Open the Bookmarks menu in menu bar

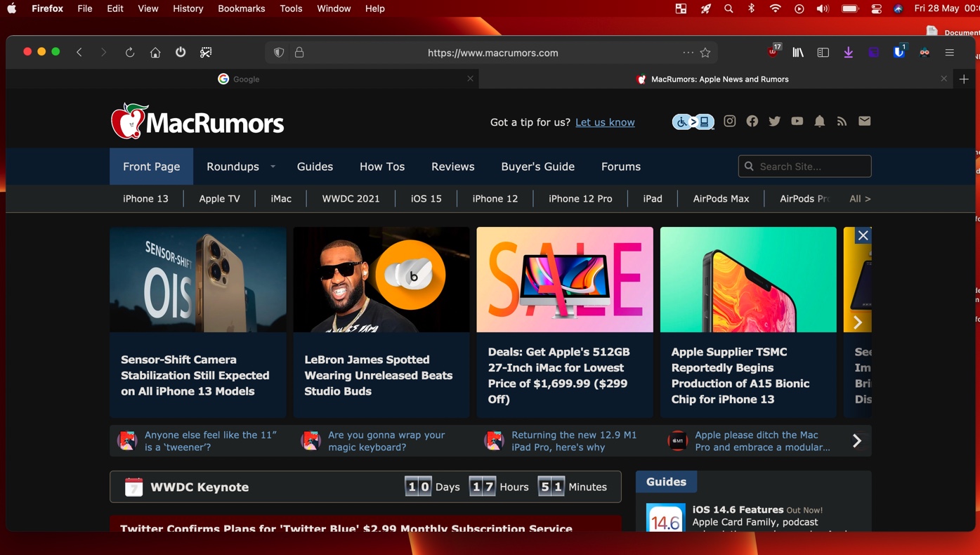241,8
